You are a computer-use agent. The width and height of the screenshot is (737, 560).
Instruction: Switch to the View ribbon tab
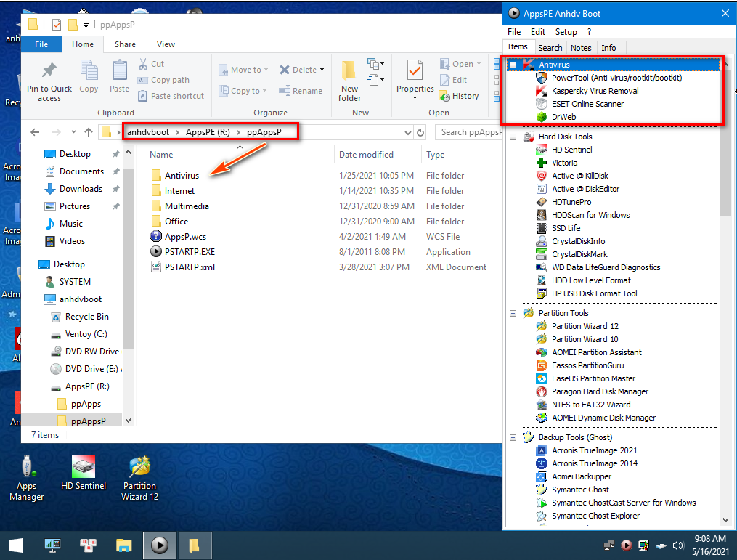[166, 44]
